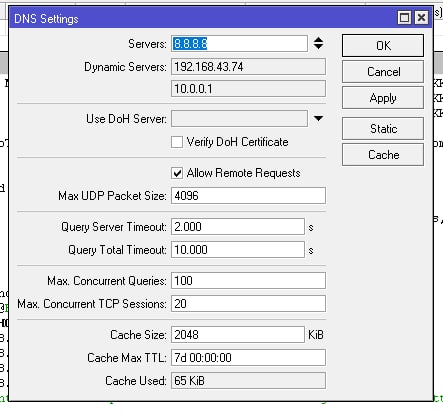Uncheck Allow Remote Requests
Image resolution: width=443 pixels, height=413 pixels.
click(x=177, y=173)
